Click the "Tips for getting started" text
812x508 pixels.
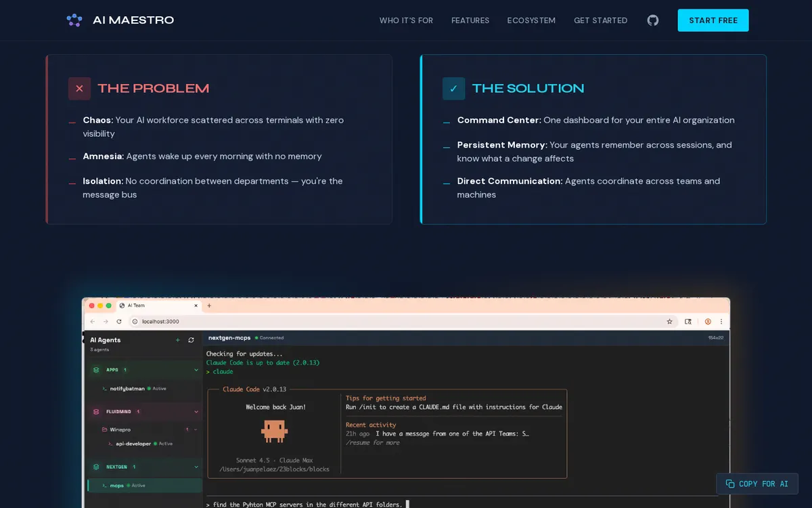386,398
